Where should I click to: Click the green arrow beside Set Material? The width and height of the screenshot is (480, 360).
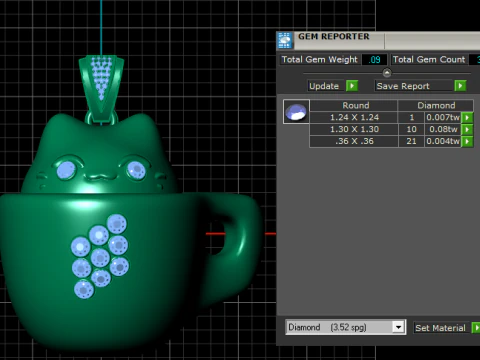476,328
